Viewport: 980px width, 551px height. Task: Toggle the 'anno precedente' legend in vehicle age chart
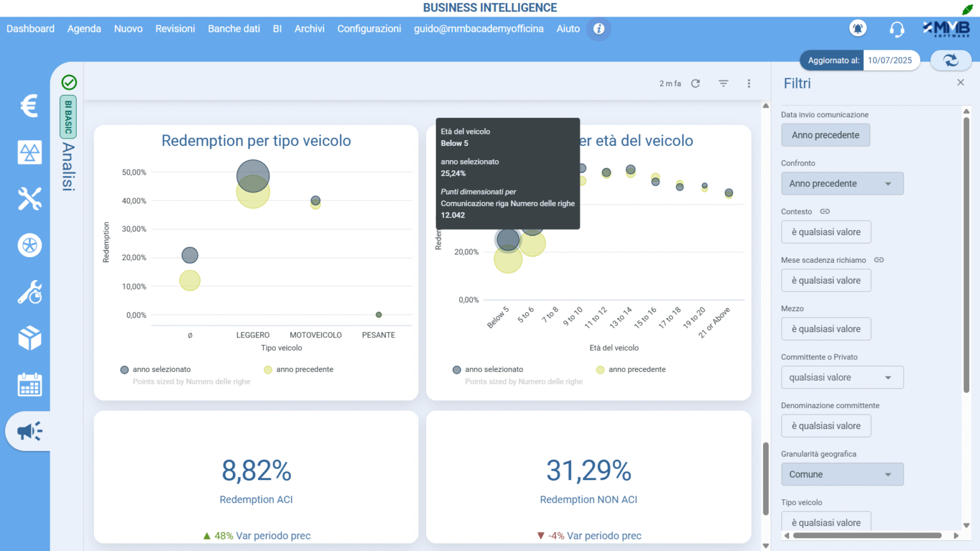click(x=631, y=370)
